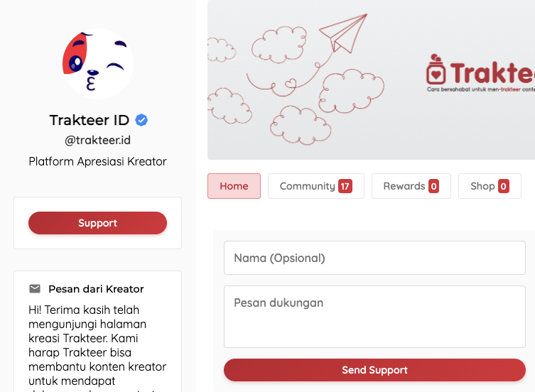Focus the Nama (Opsional) input field

point(374,258)
